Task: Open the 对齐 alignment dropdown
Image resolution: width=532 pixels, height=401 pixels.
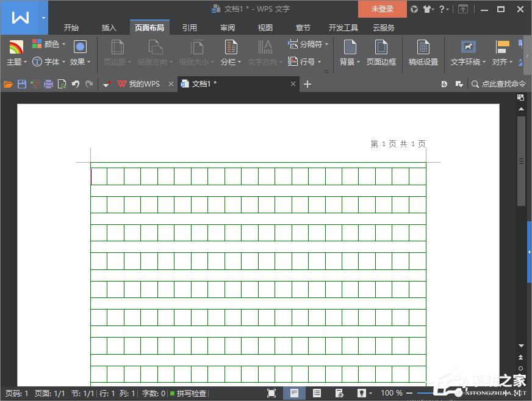Action: 501,61
